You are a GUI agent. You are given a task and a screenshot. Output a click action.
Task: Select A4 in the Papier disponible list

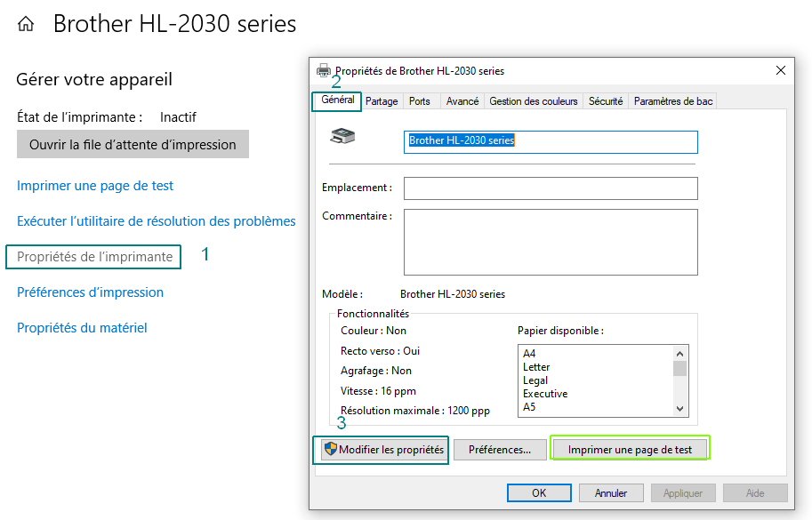(529, 354)
